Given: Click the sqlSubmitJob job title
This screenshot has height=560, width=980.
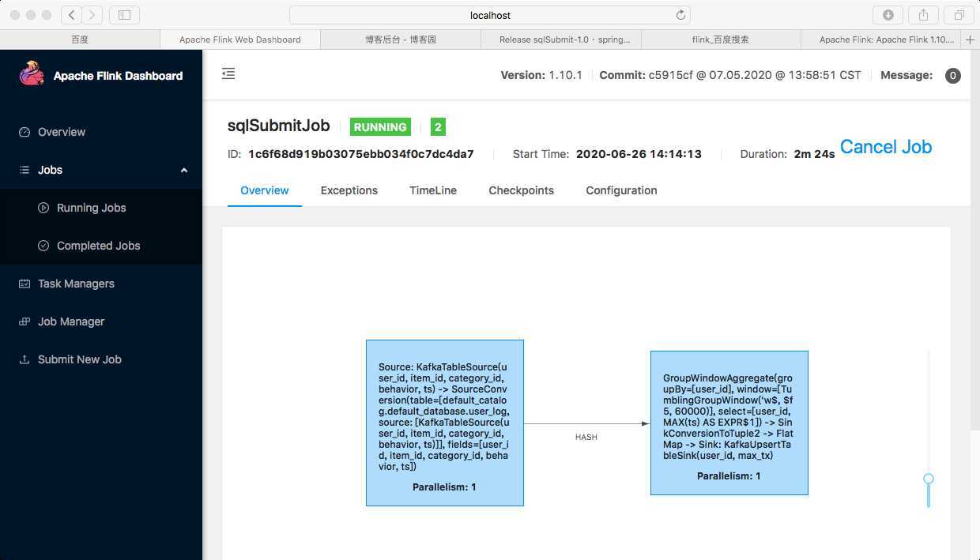Looking at the screenshot, I should coord(279,126).
